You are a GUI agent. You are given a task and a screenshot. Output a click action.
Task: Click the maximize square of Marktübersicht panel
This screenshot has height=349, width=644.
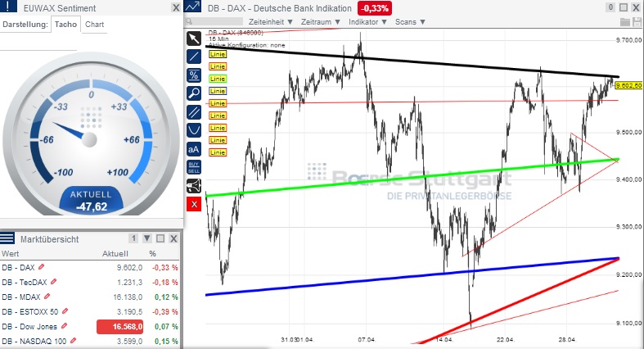160,238
